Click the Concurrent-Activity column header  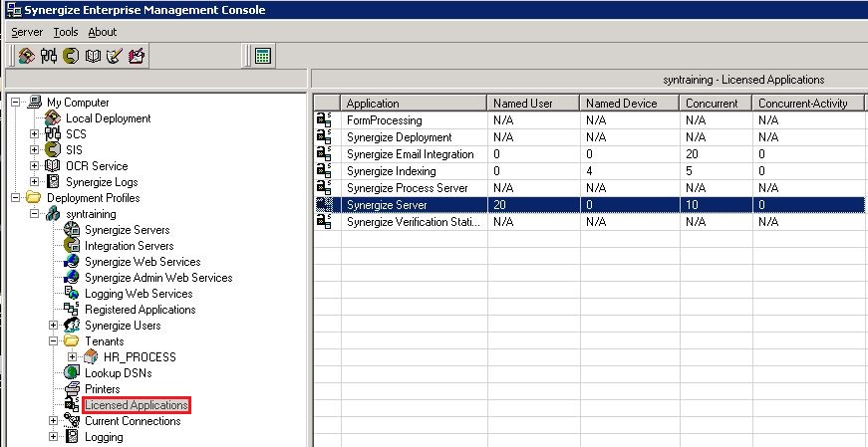(807, 103)
